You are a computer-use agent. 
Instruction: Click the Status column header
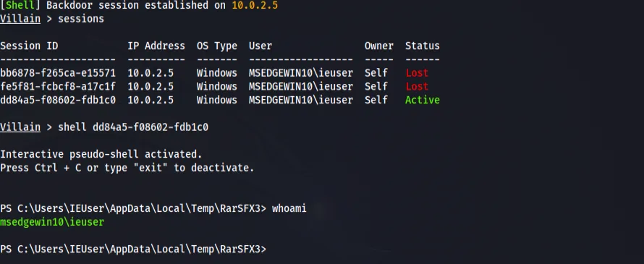point(422,46)
